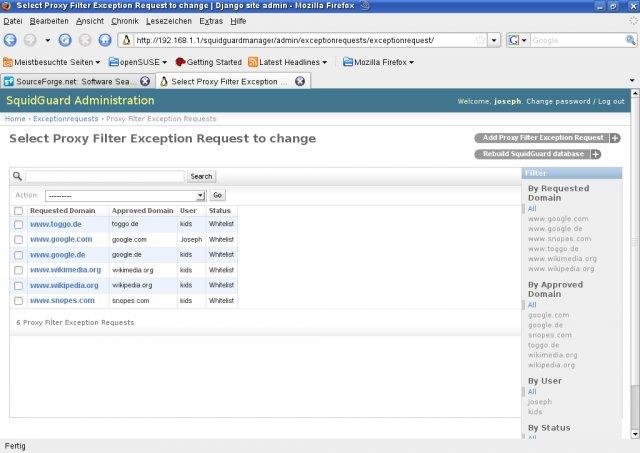Click the scrollbar up arrow
The image size is (640, 453).
(635, 93)
